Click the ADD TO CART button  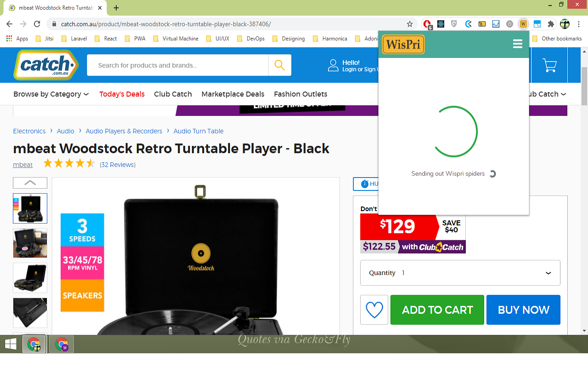(437, 310)
